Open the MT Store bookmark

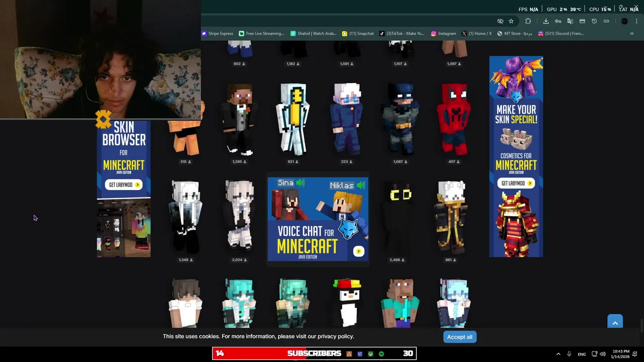pos(515,34)
